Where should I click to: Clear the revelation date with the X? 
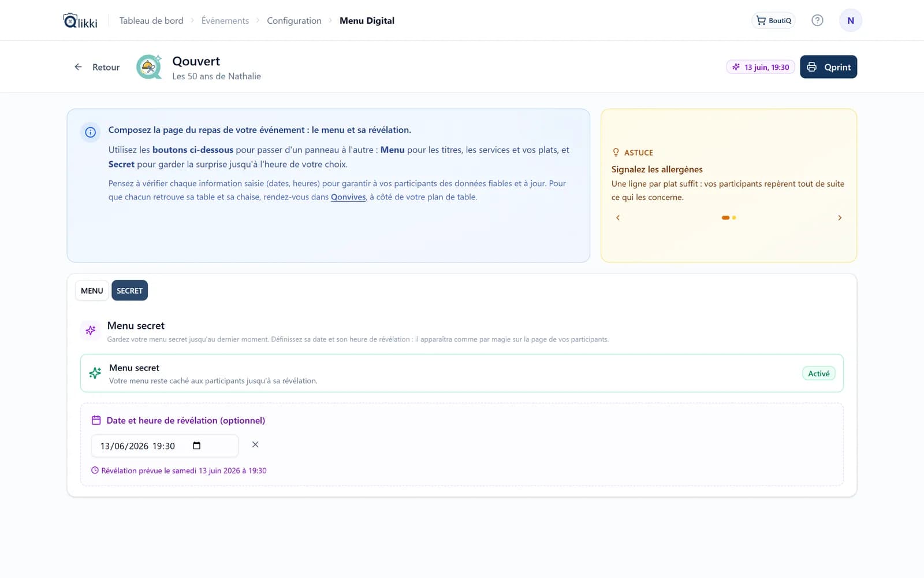pos(255,444)
